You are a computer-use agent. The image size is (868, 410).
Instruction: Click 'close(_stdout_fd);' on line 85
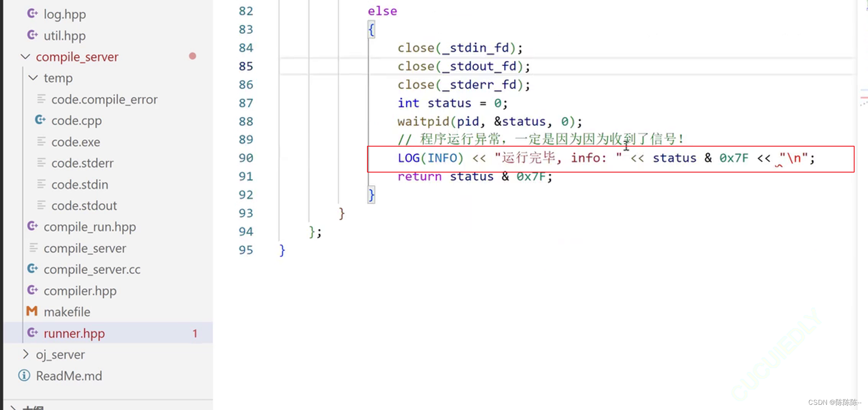click(464, 66)
